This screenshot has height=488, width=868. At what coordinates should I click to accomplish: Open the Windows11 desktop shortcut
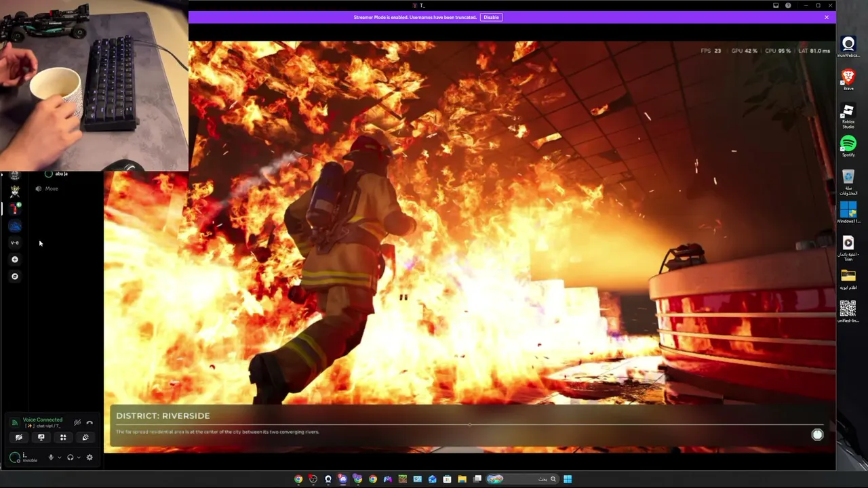point(848,212)
